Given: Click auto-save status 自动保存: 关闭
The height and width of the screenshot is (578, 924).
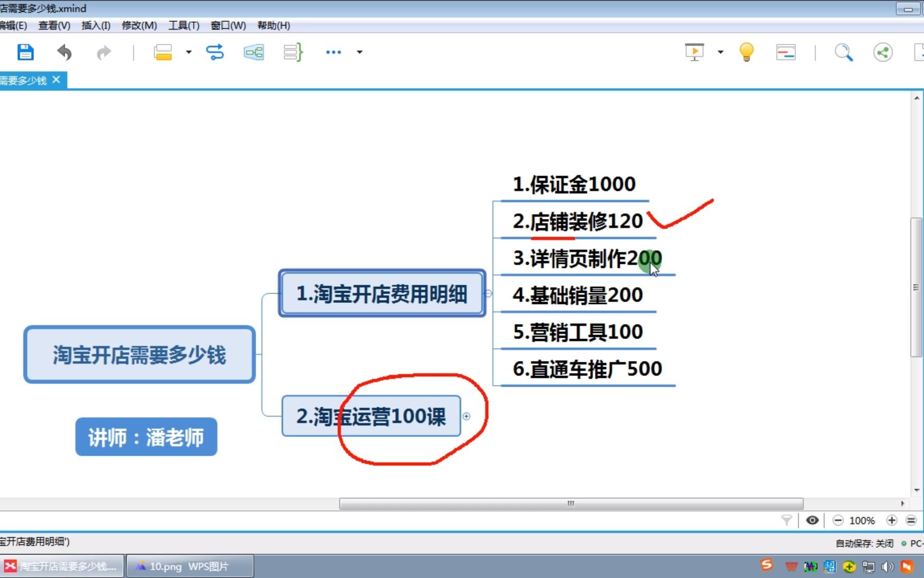Looking at the screenshot, I should pos(864,543).
